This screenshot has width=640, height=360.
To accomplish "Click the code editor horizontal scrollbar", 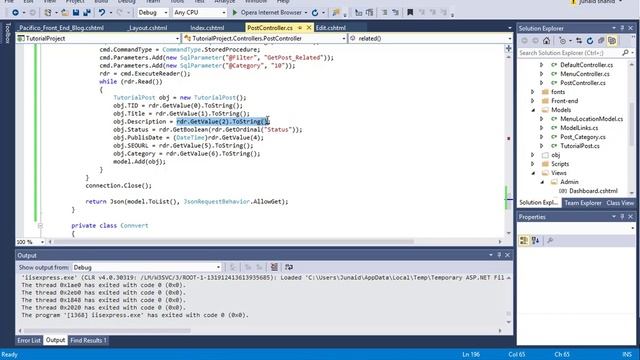I will point(233,242).
